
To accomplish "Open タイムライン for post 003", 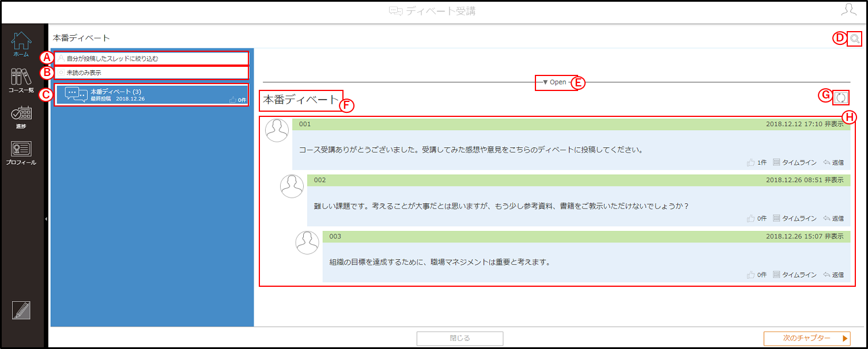I will (795, 275).
